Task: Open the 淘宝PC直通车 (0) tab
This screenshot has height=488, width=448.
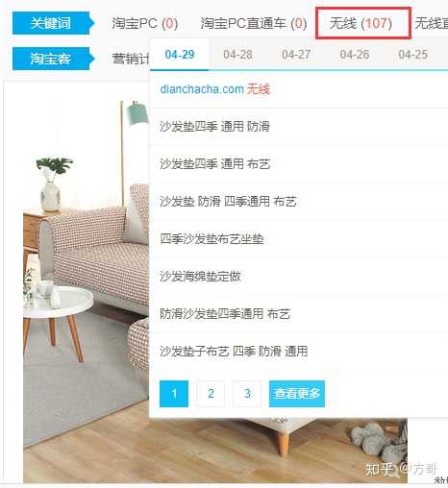Action: [x=254, y=23]
